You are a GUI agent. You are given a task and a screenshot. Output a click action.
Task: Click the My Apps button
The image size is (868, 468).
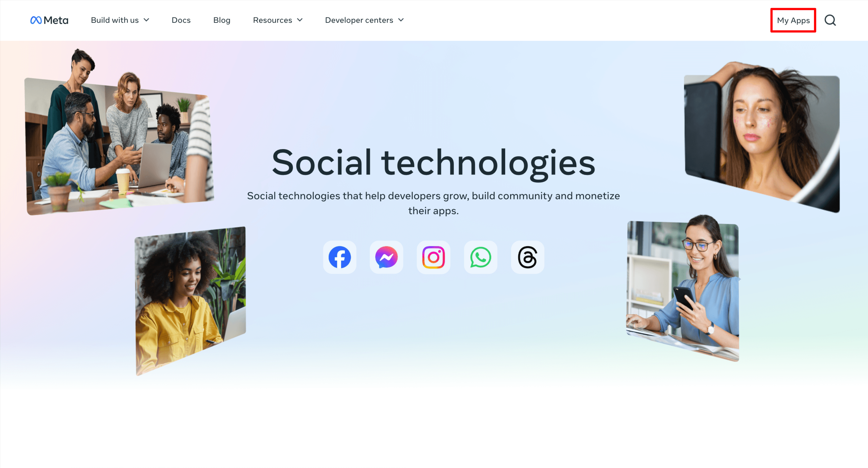coord(793,20)
